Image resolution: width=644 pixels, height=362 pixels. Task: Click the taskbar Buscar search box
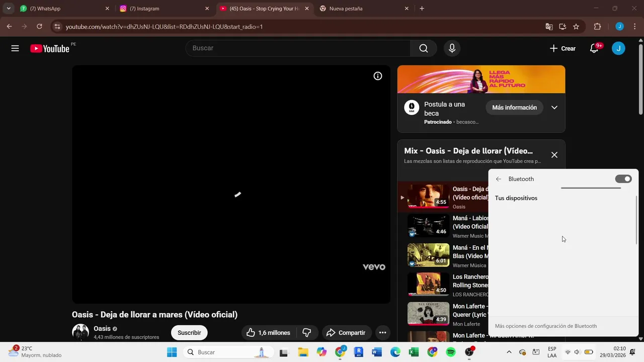[x=228, y=352]
